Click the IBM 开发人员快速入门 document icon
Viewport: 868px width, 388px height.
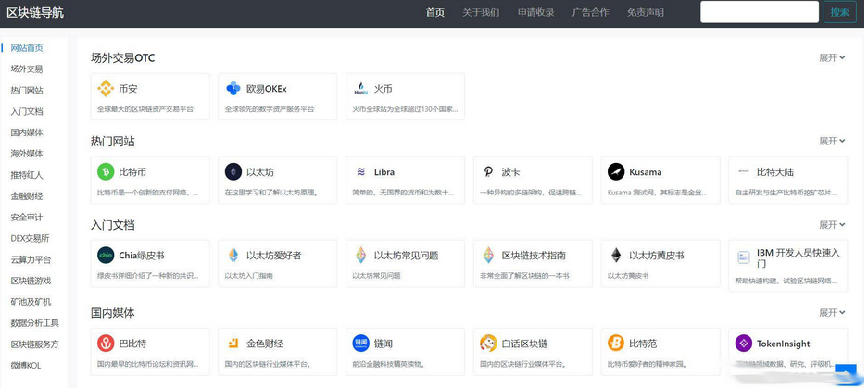tap(744, 257)
